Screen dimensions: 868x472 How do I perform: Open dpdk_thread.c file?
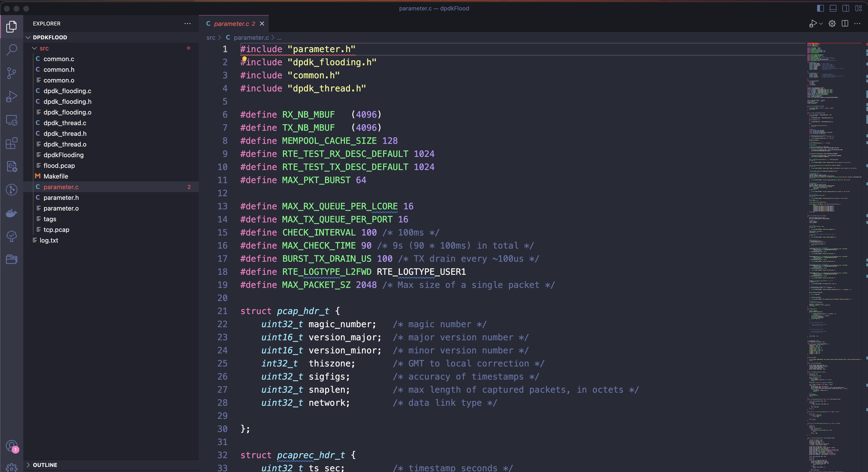pyautogui.click(x=111, y=123)
